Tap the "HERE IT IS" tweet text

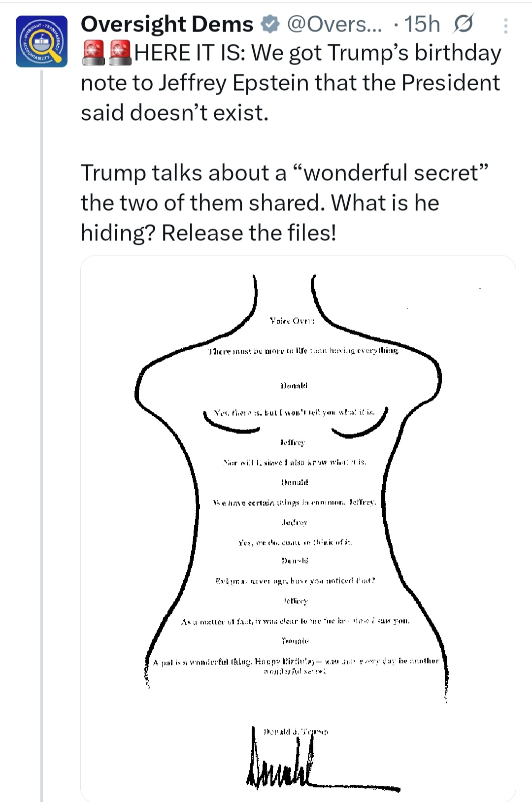pyautogui.click(x=317, y=53)
